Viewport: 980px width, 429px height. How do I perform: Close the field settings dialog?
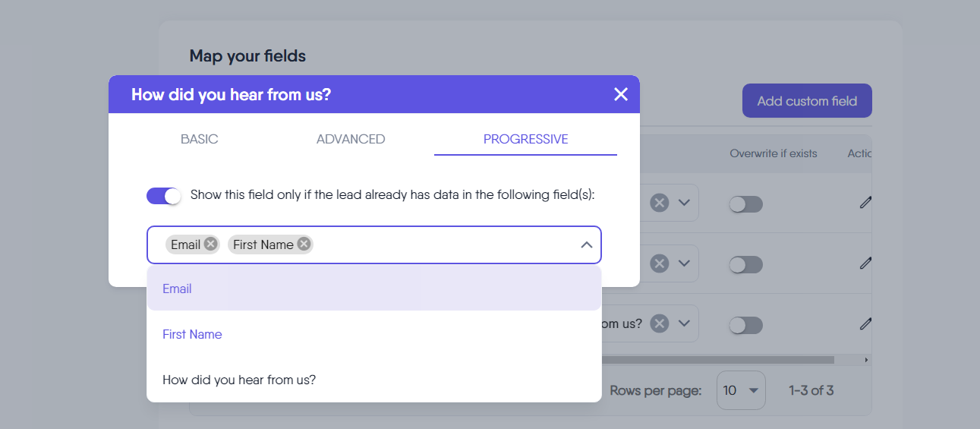tap(621, 94)
